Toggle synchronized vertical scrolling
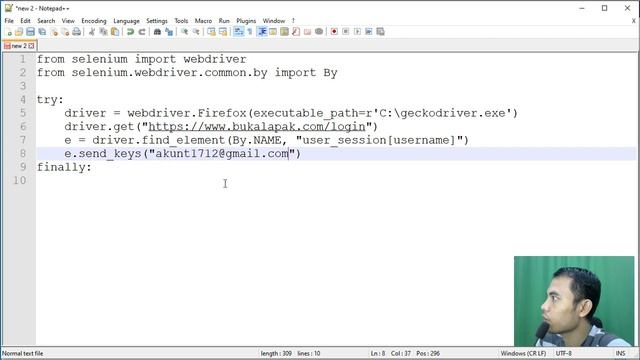This screenshot has height=360, width=640. coord(211,32)
